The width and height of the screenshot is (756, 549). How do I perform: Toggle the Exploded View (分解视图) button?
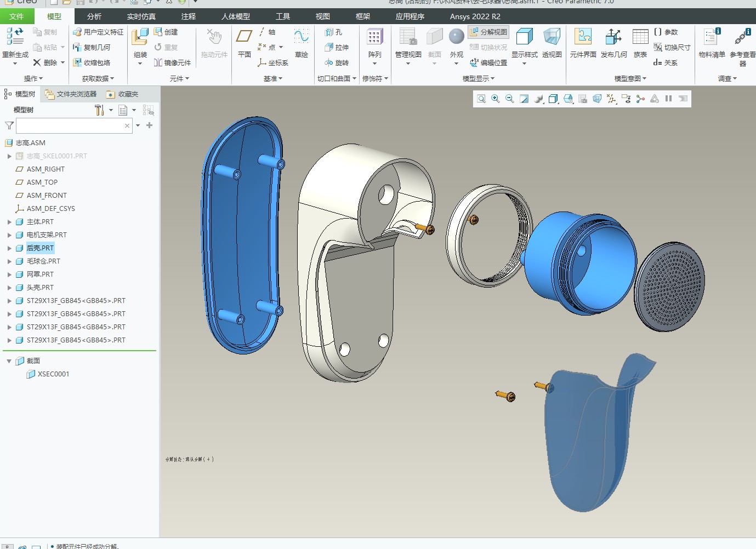488,32
